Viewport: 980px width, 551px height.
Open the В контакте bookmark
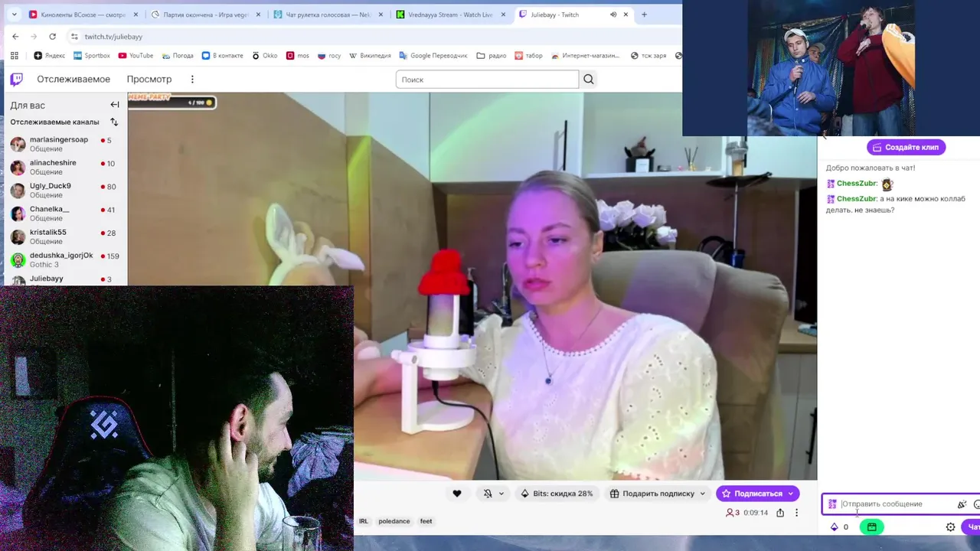(222, 55)
